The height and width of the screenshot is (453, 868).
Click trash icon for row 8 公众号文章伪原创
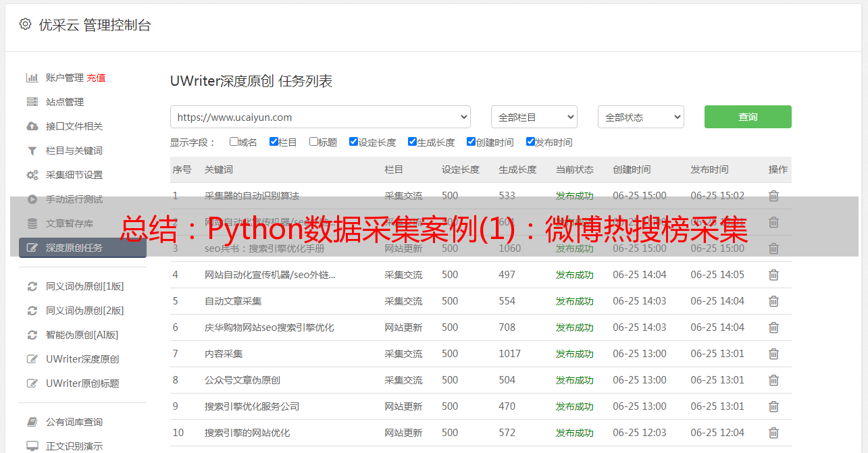coord(773,380)
